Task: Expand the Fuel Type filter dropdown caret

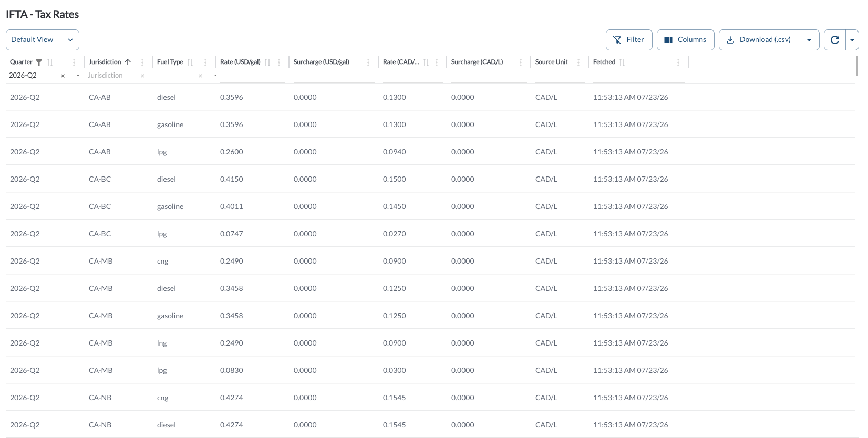Action: click(x=215, y=76)
